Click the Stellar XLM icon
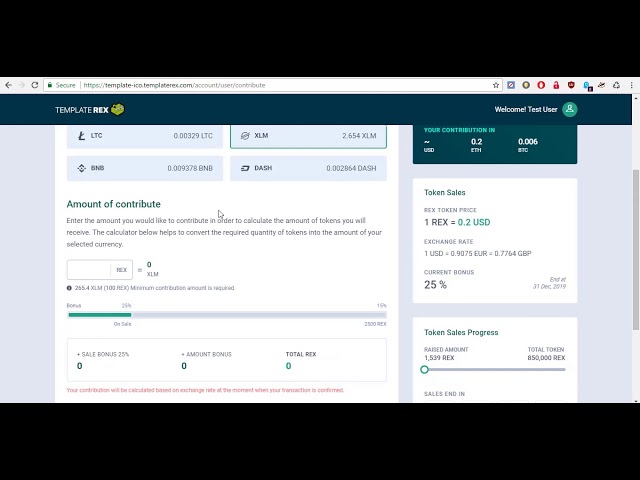This screenshot has width=640, height=480. (245, 136)
